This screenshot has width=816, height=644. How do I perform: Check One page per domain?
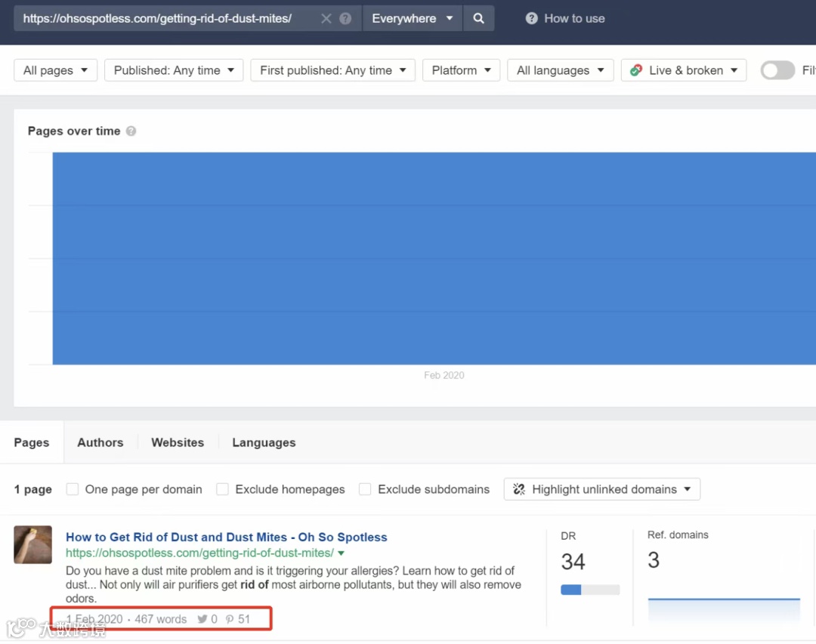click(x=73, y=489)
